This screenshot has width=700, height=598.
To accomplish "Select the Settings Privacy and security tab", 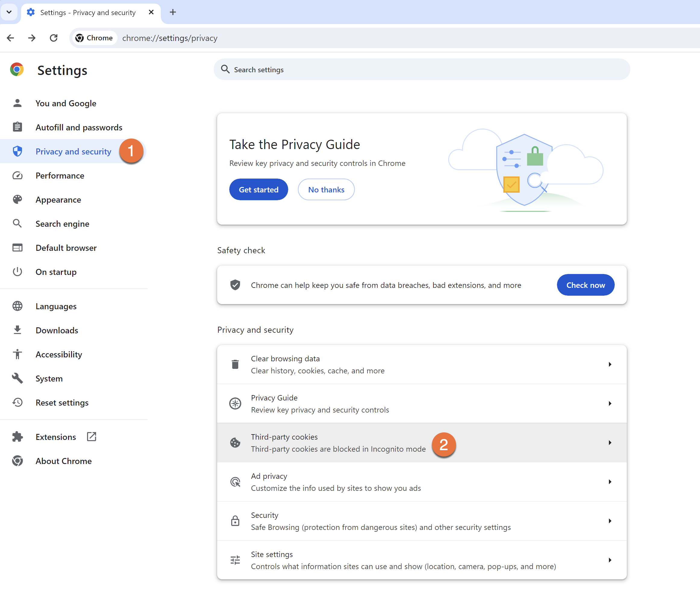I will [88, 12].
